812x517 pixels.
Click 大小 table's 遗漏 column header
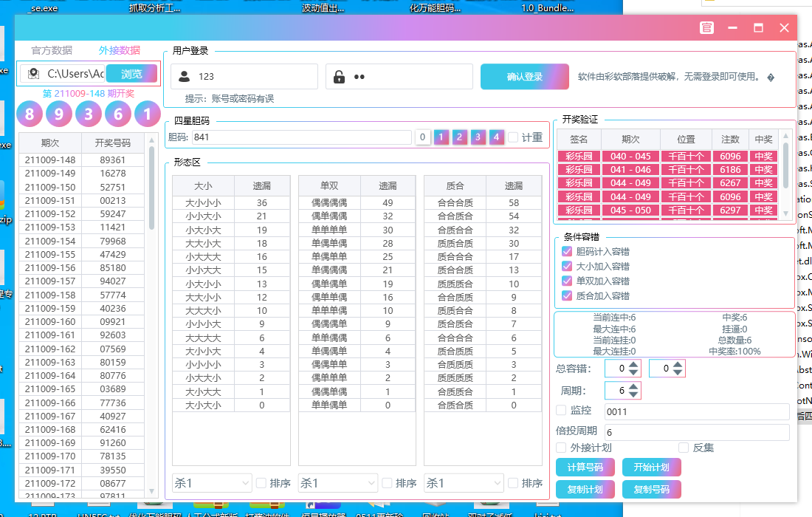tap(262, 185)
